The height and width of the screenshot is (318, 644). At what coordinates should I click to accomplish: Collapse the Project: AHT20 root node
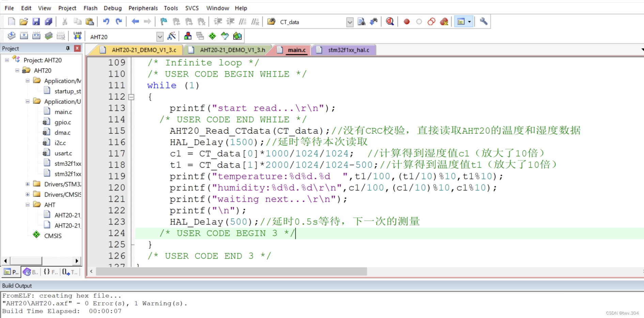(x=7, y=60)
